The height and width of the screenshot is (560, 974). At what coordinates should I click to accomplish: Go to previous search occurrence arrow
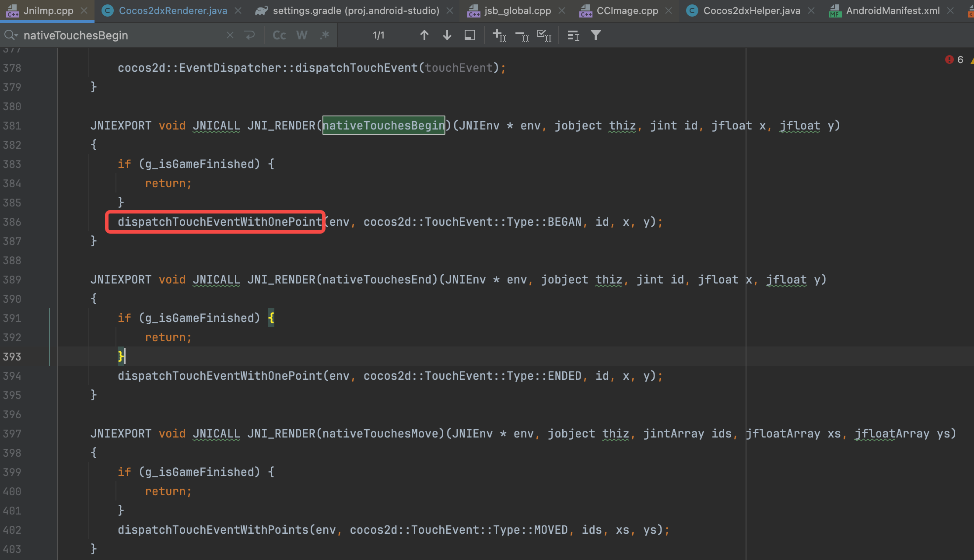click(424, 35)
